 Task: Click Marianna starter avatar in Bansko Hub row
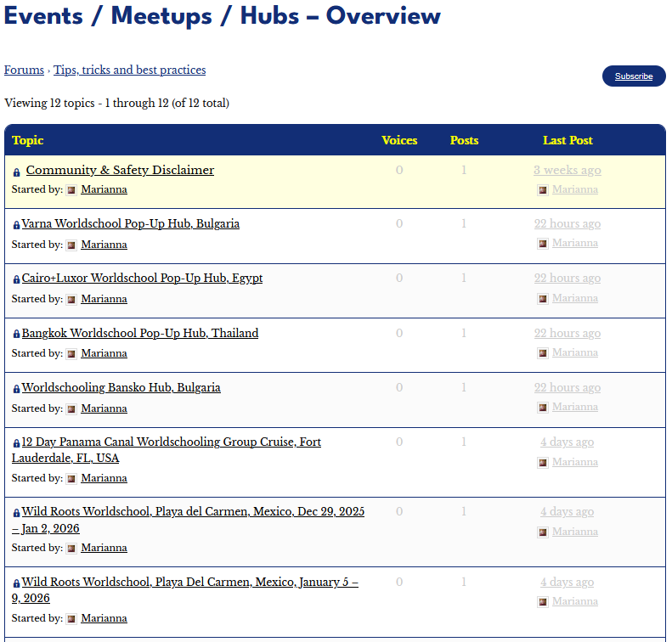tap(71, 409)
